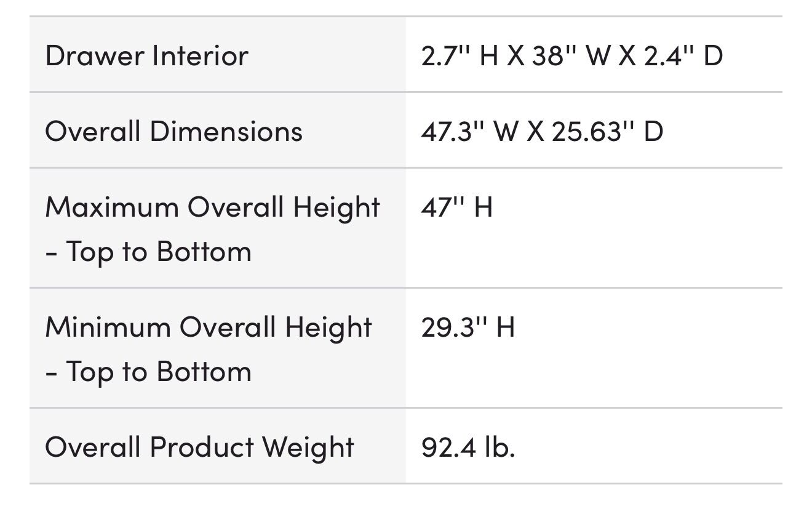Select the Drawer Interior dimensions value
The height and width of the screenshot is (506, 812).
click(571, 55)
